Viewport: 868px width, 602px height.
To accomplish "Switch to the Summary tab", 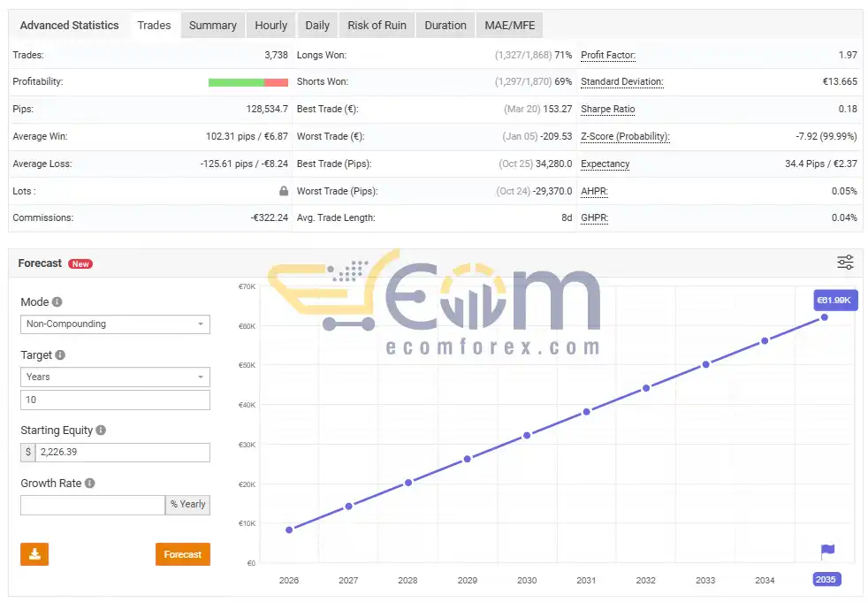I will coord(212,26).
